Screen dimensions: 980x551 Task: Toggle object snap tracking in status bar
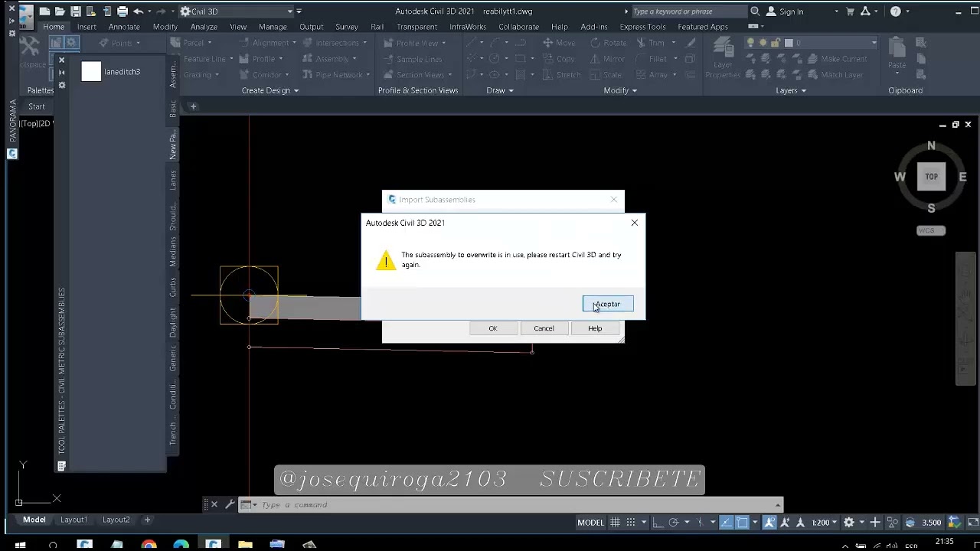click(x=727, y=523)
